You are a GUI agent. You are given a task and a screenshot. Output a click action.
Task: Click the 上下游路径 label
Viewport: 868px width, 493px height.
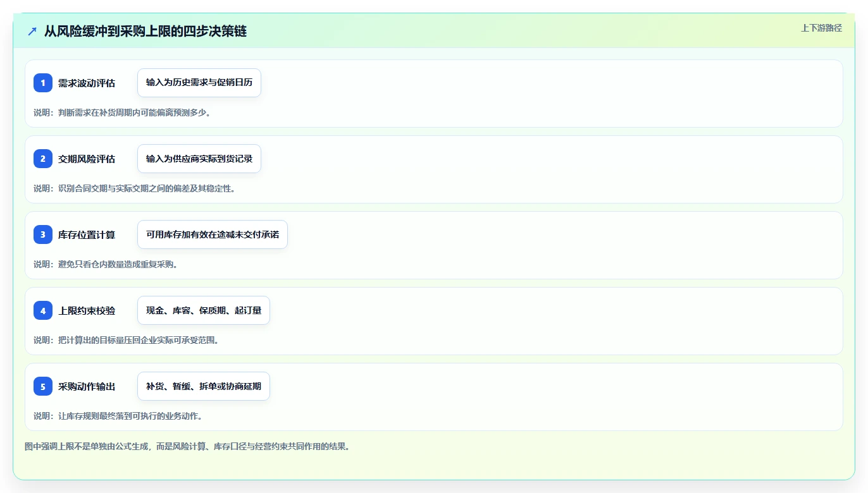(821, 28)
